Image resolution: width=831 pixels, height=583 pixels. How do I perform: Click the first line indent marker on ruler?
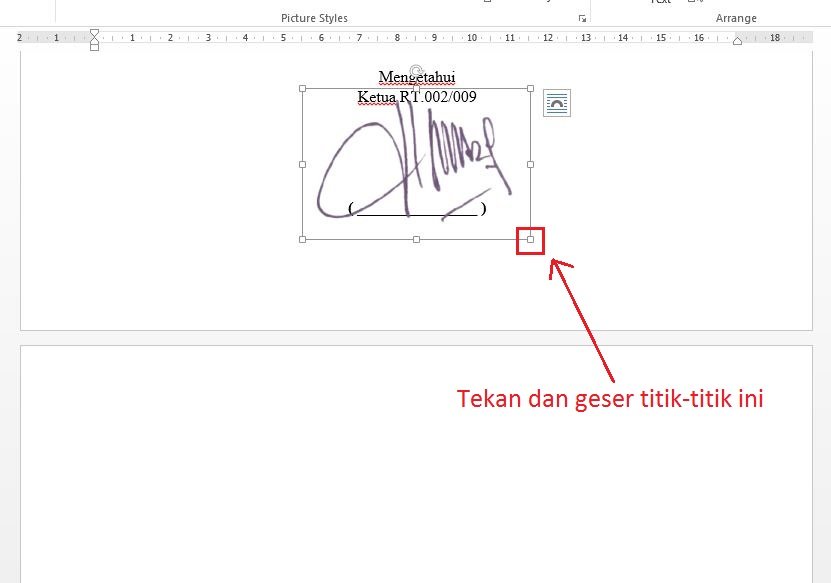click(94, 33)
